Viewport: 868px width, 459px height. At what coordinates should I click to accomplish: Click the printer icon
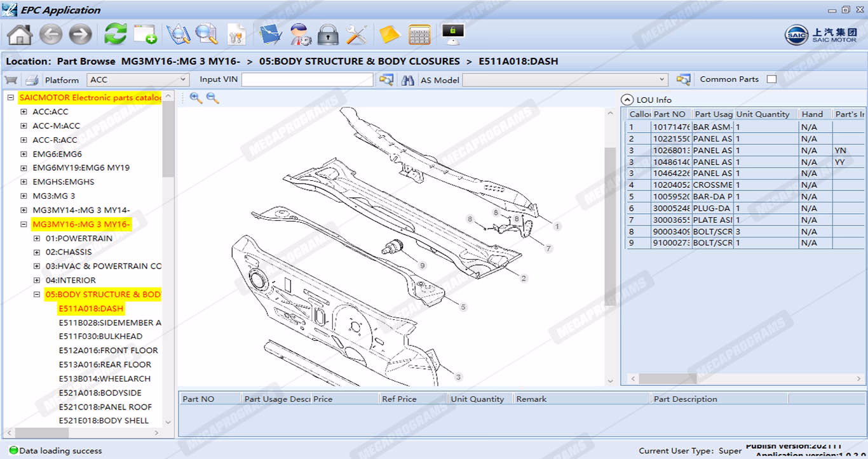click(32, 80)
